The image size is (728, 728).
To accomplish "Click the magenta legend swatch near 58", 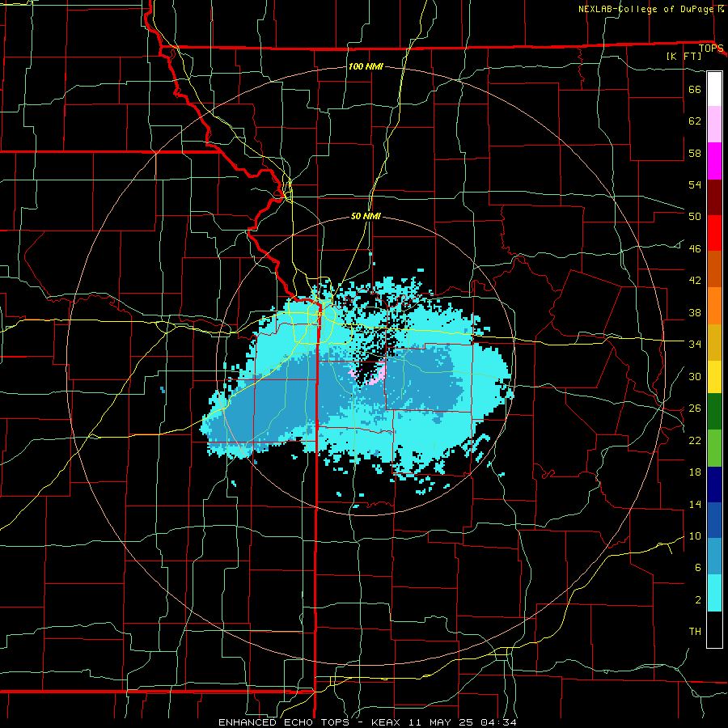I will [714, 161].
